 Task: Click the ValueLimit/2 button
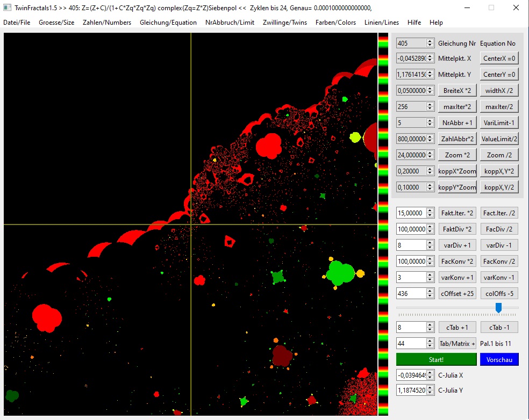point(499,139)
